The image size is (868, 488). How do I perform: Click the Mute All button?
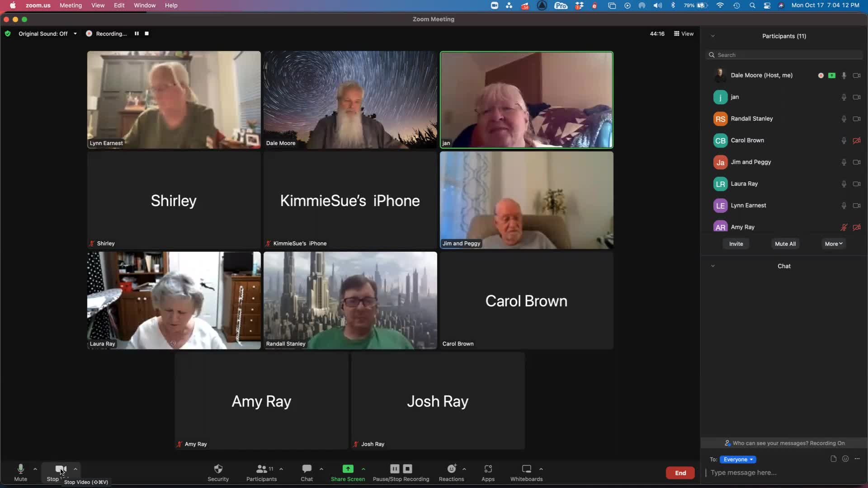click(x=785, y=244)
